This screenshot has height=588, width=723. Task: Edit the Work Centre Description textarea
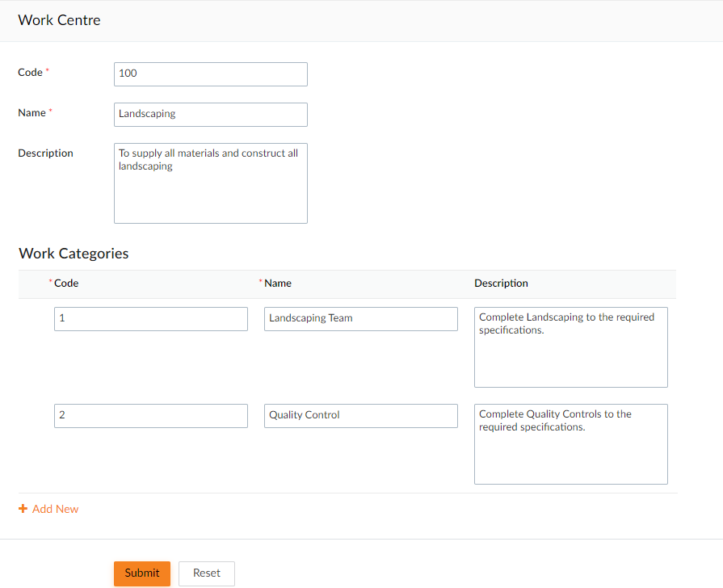pos(211,183)
